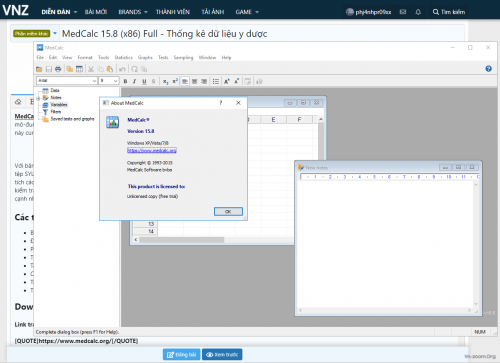Open the Format menu
The height and width of the screenshot is (363, 500).
(85, 58)
